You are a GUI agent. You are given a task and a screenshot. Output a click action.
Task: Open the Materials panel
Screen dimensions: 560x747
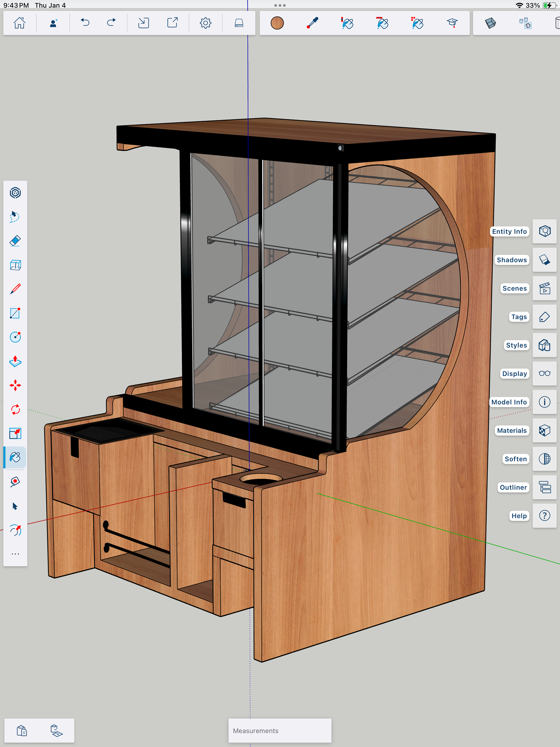pyautogui.click(x=544, y=430)
